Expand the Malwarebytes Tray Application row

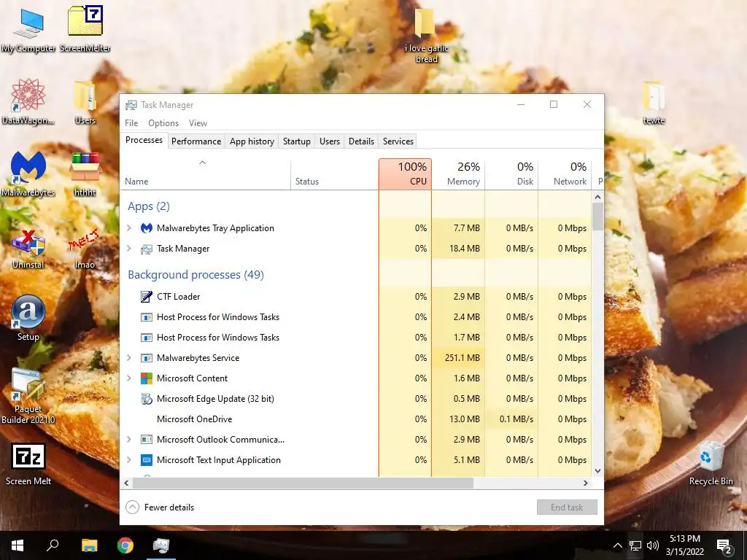[x=128, y=228]
